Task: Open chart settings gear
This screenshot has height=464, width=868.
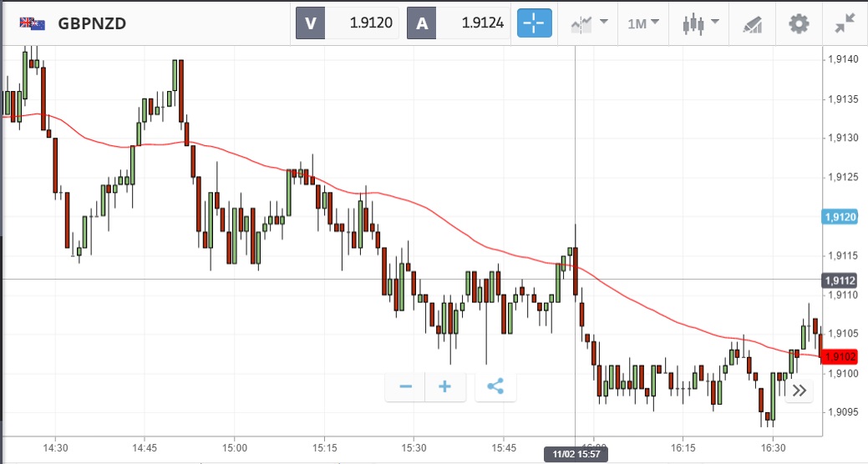Action: (799, 23)
